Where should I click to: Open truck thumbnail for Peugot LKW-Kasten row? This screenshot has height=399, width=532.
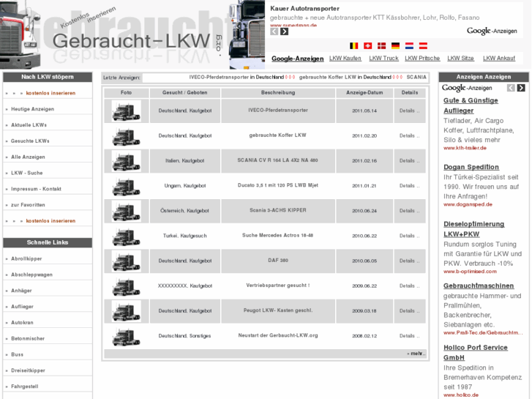[126, 310]
